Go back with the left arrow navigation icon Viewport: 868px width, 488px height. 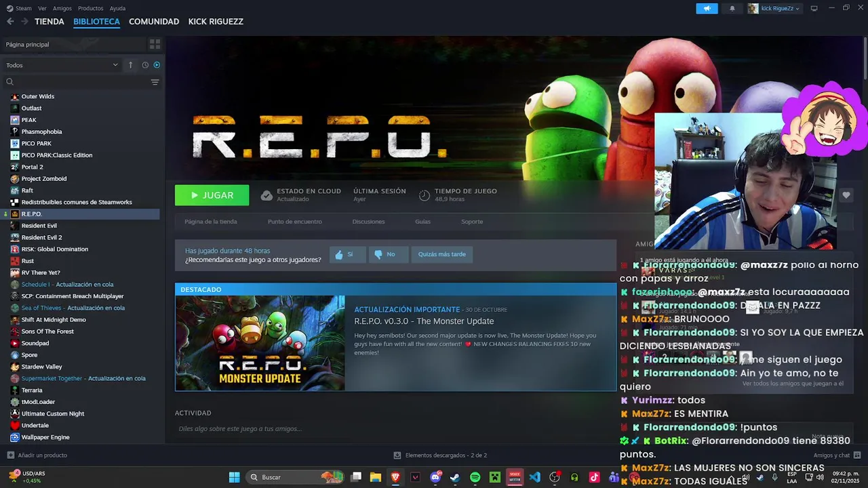coord(10,22)
